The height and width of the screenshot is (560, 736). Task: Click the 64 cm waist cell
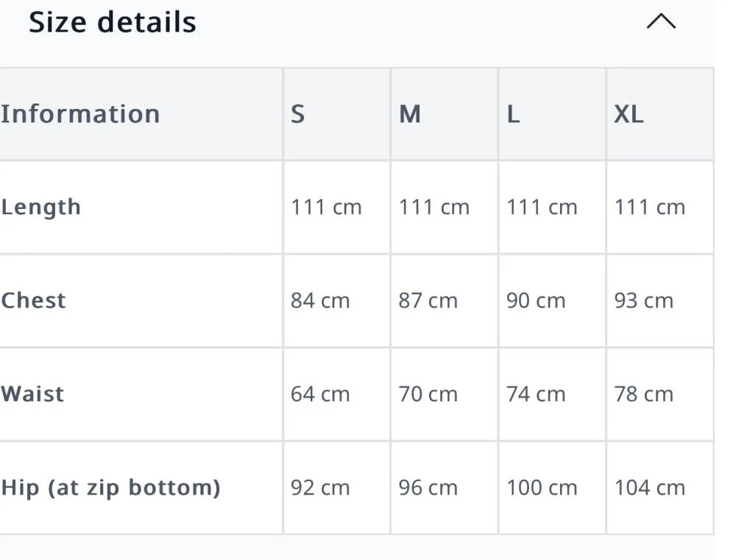[x=320, y=394]
